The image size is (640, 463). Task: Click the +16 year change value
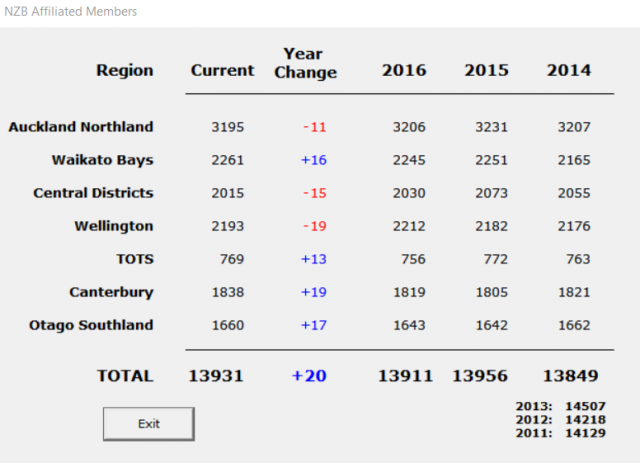tap(314, 160)
